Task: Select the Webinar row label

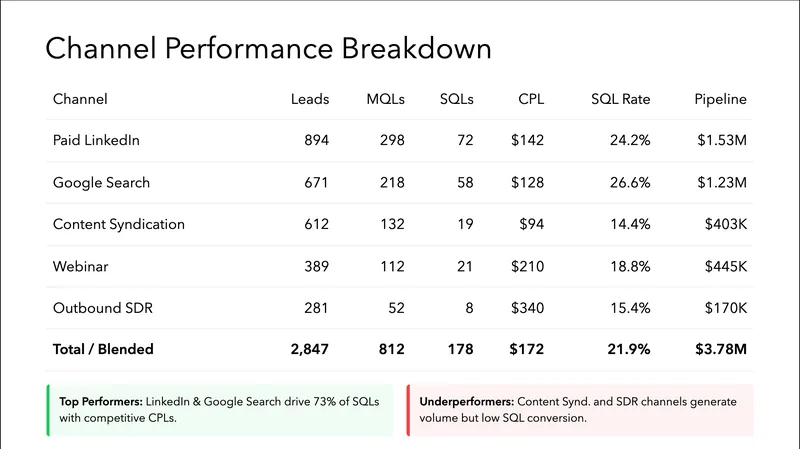Action: pyautogui.click(x=81, y=266)
